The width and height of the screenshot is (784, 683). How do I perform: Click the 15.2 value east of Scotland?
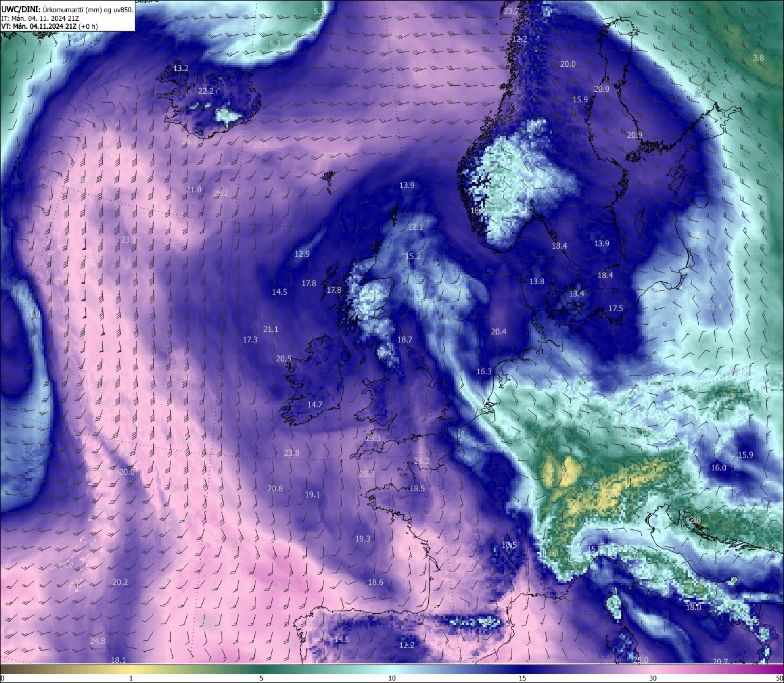pos(413,257)
